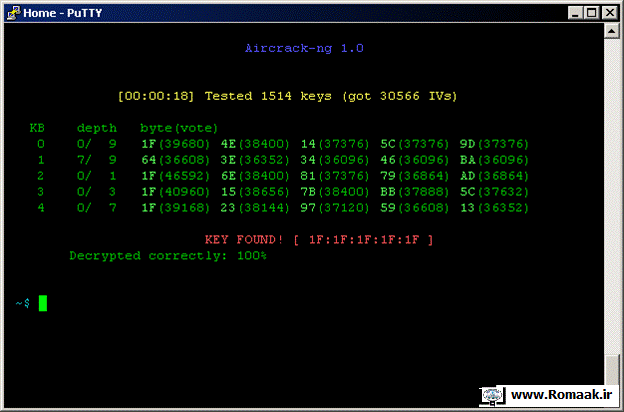Click value "23(38144)"
This screenshot has width=624, height=412.
click(x=255, y=208)
